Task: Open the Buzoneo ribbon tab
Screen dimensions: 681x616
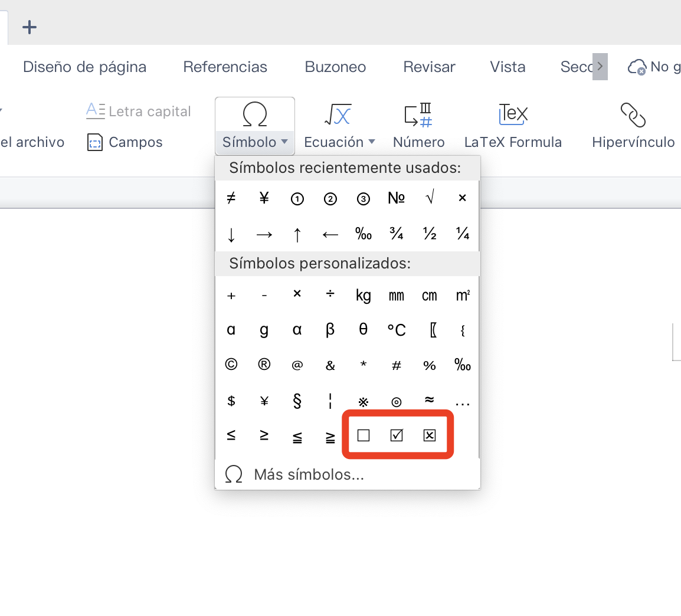Action: [335, 67]
